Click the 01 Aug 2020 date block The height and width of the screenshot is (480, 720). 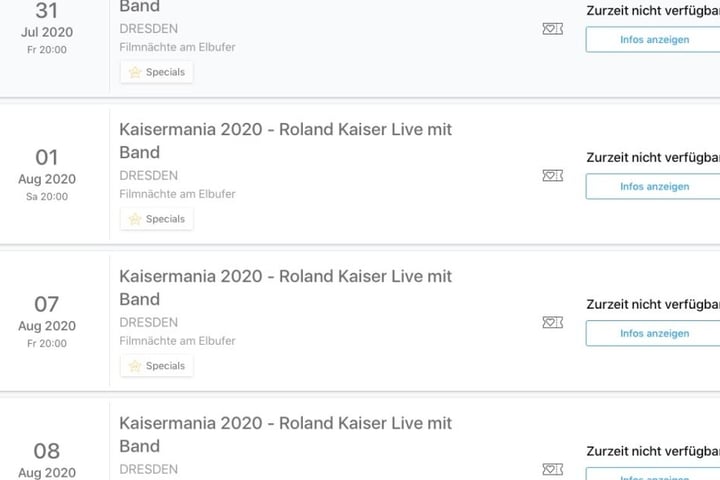47,175
